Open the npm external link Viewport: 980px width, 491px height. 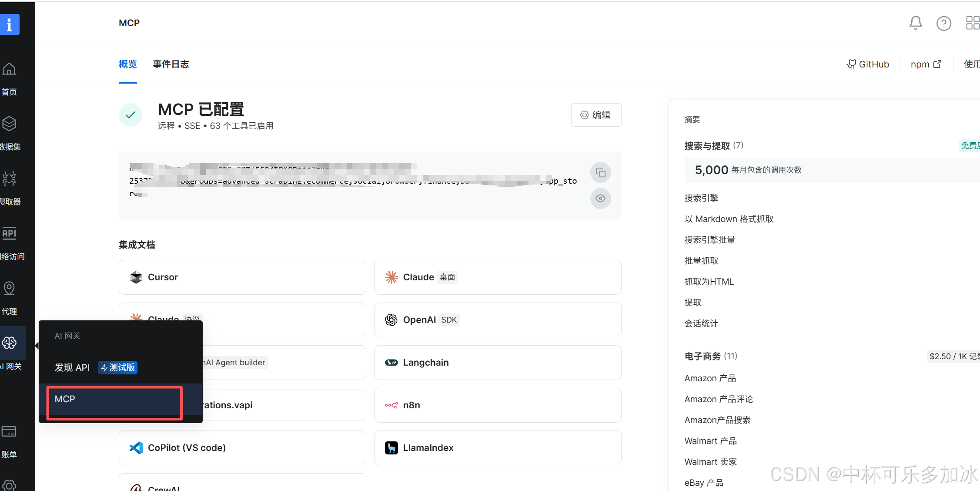tap(926, 64)
